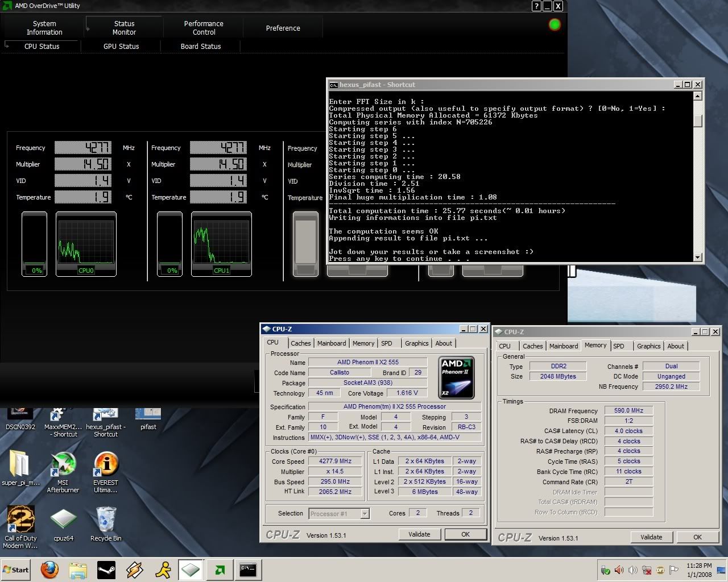Switch to Graphics tab in CPU-Z CPU window
The height and width of the screenshot is (582, 728).
point(417,343)
